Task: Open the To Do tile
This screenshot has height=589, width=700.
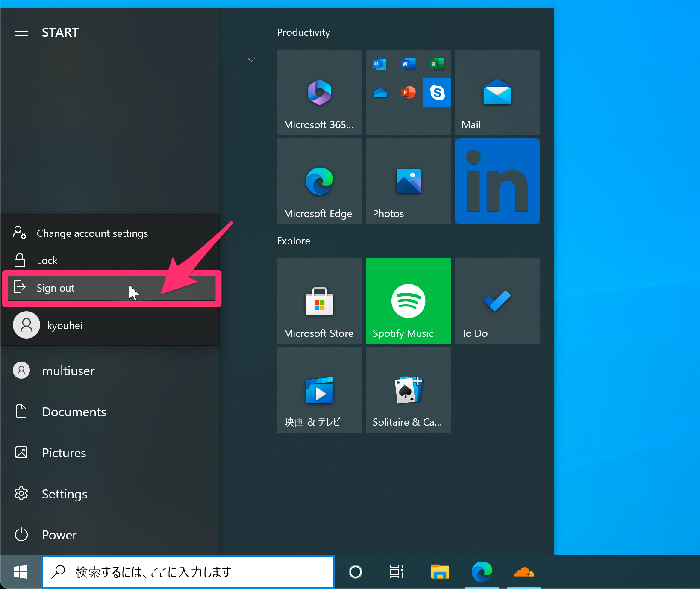Action: (497, 301)
